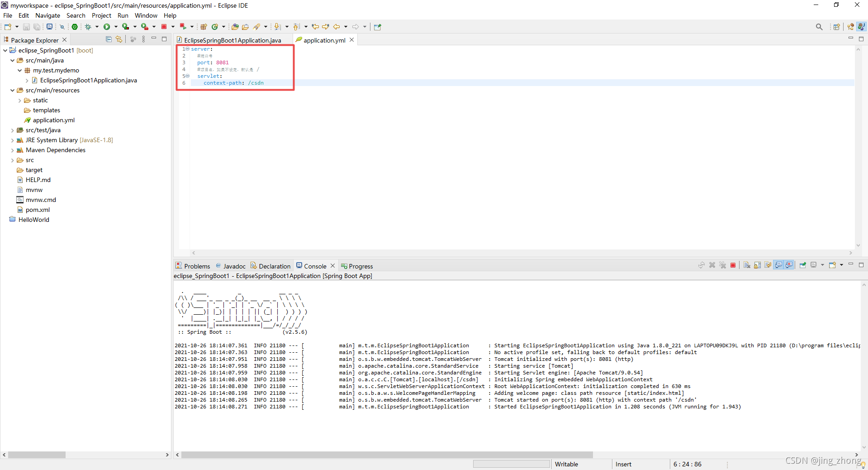Toggle Pin Console button
This screenshot has height=470, width=868.
pos(803,265)
